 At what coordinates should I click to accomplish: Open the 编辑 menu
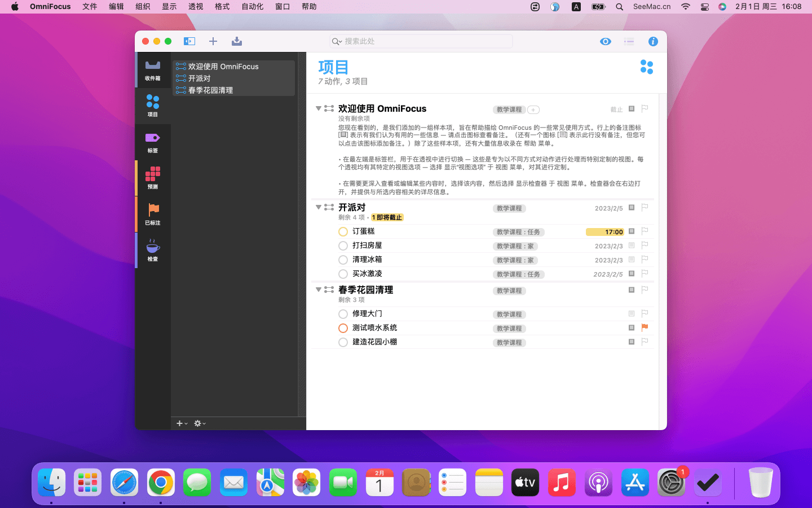click(x=116, y=7)
